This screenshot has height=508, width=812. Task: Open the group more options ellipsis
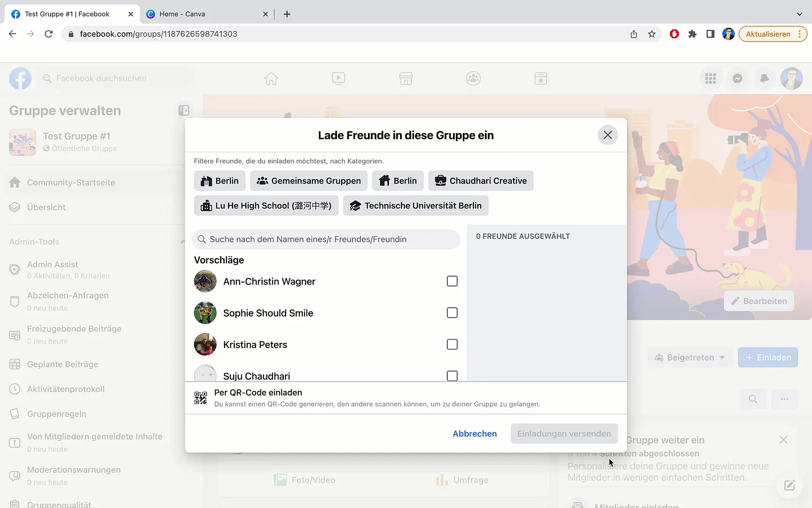click(x=784, y=399)
